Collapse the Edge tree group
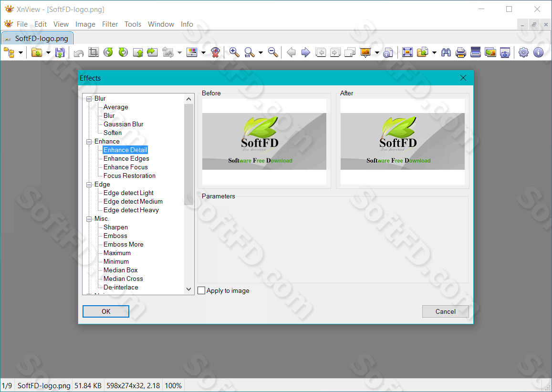This screenshot has height=392, width=552. [x=89, y=185]
